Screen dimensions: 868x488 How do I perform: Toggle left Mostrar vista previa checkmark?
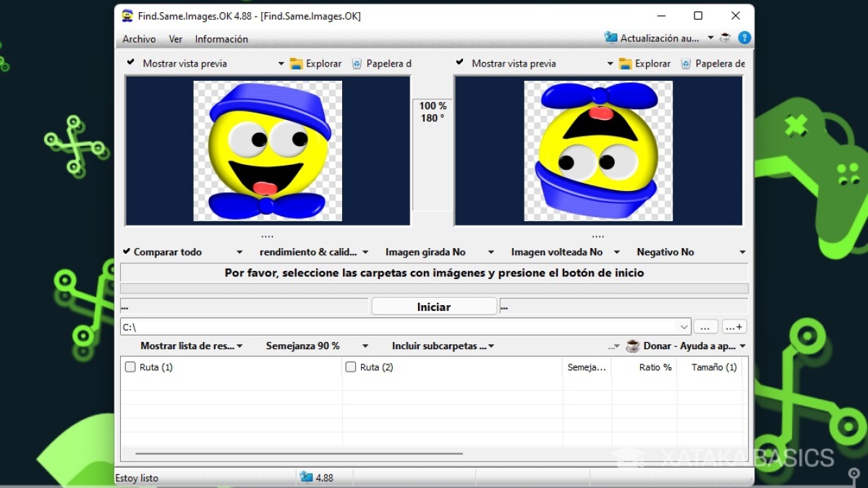point(131,63)
